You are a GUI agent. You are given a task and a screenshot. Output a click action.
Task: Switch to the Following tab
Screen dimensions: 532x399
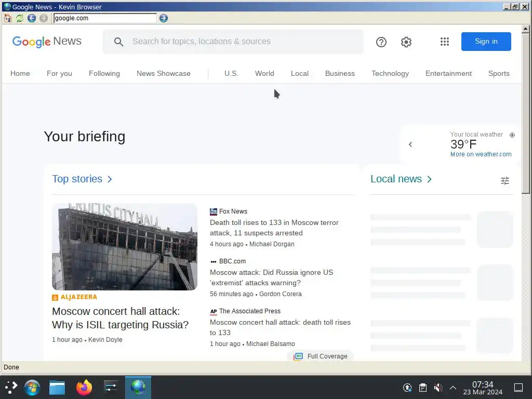[x=104, y=73]
